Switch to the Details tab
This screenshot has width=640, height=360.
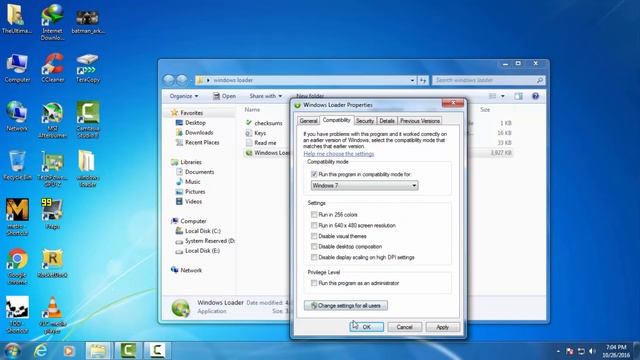point(387,121)
